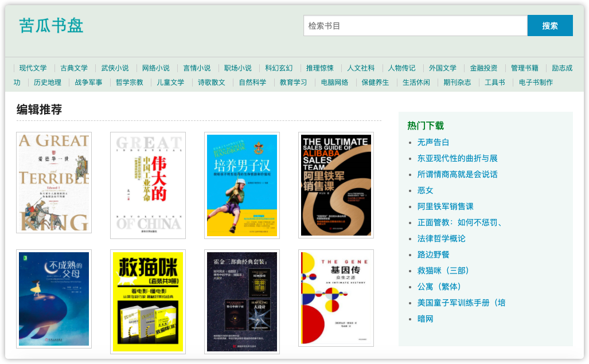This screenshot has height=364, width=589.
Task: Open the 哲学宗教 category
Action: [129, 82]
